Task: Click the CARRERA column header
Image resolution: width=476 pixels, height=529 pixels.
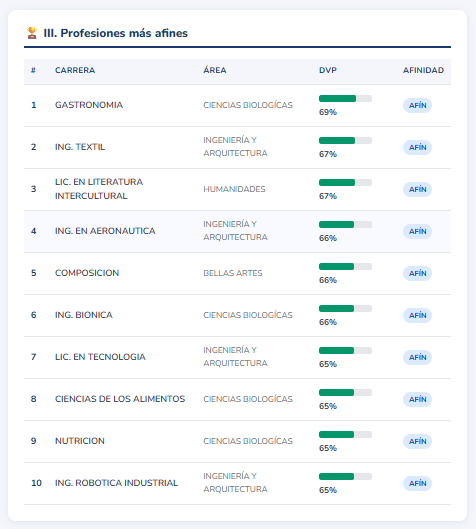Action: click(75, 70)
